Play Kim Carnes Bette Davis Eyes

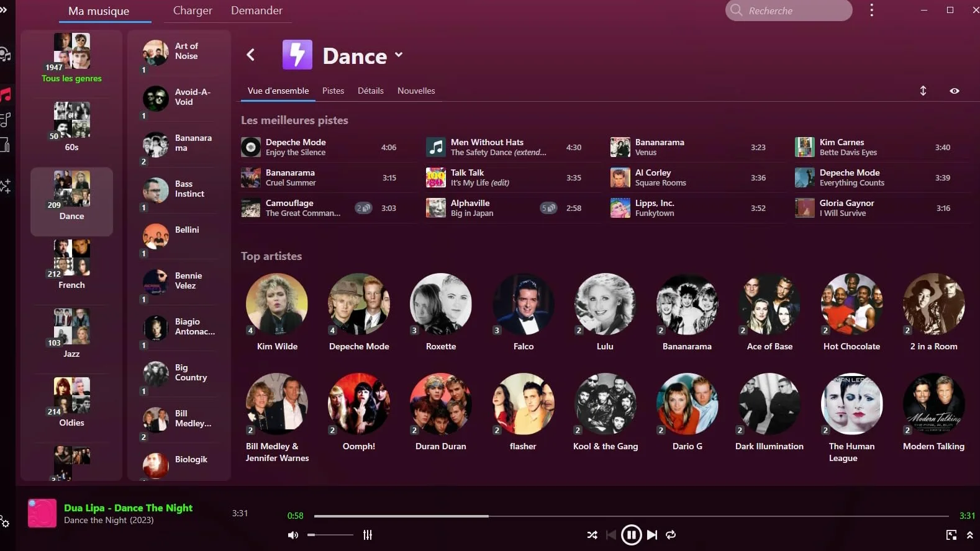873,147
